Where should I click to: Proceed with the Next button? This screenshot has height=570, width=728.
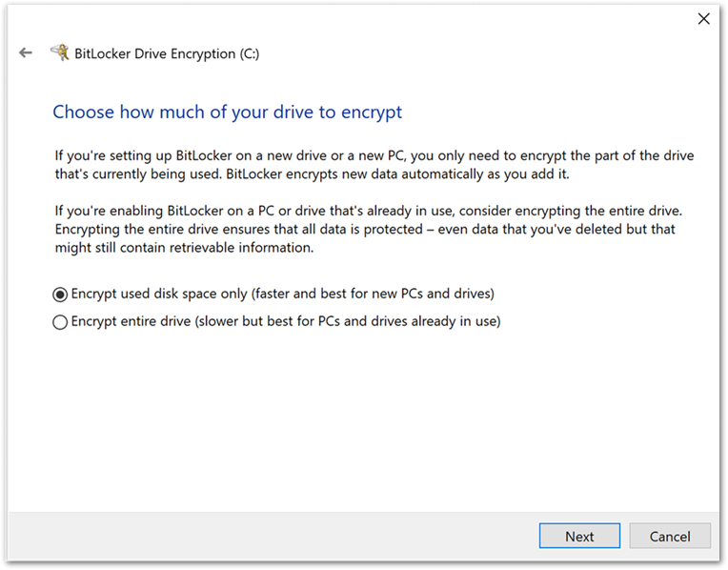(579, 536)
